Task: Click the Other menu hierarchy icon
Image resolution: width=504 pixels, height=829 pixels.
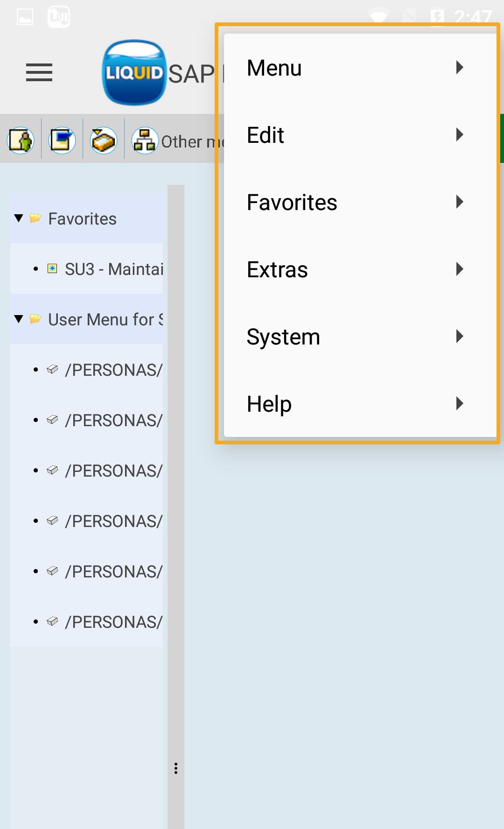Action: (x=145, y=140)
